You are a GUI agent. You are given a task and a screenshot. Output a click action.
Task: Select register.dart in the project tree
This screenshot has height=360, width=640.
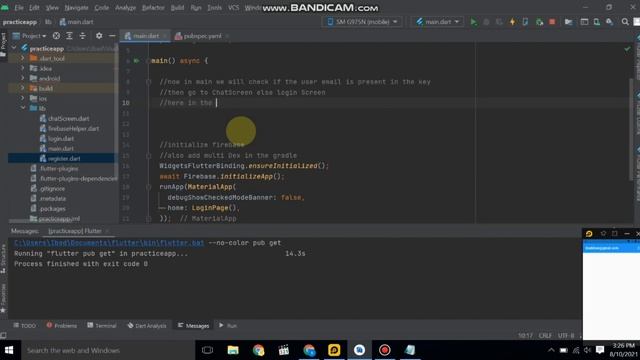[x=64, y=158]
